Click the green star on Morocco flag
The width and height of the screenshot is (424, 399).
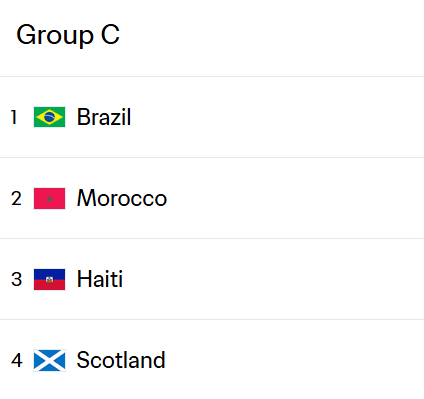pyautogui.click(x=49, y=199)
